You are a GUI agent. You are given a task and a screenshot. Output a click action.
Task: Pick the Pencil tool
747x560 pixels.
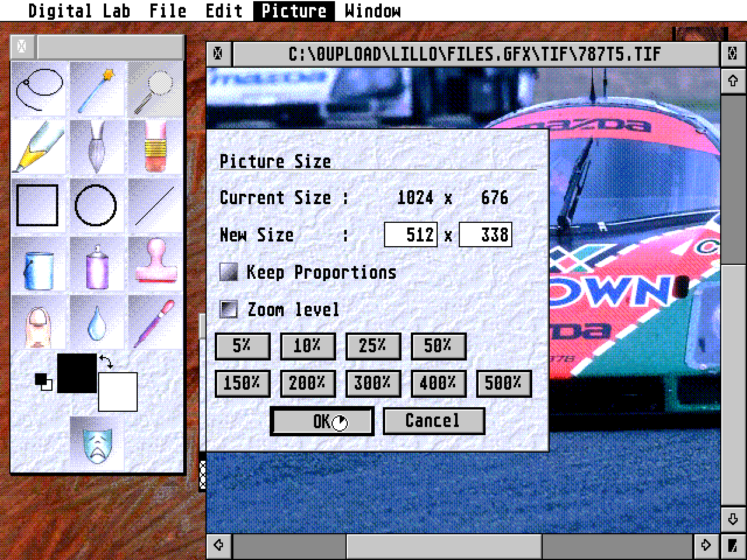(x=38, y=146)
